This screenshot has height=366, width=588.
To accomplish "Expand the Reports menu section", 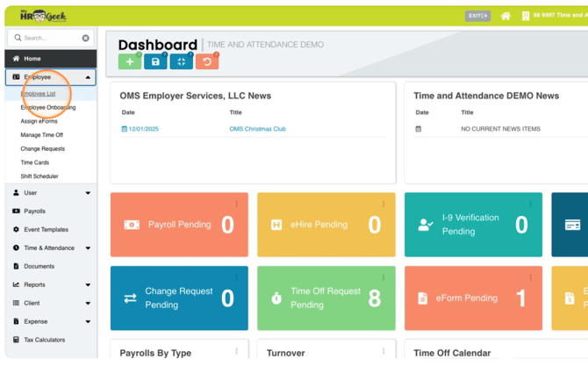I will 88,285.
